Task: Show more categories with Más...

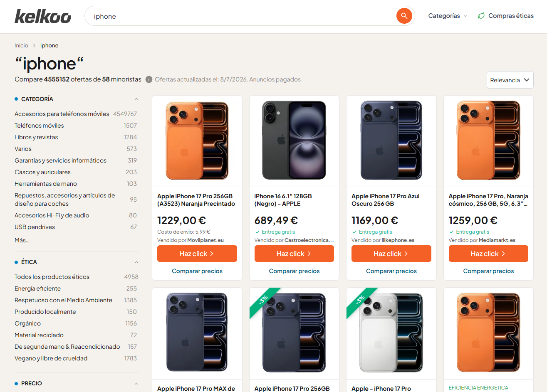Action: (x=22, y=240)
